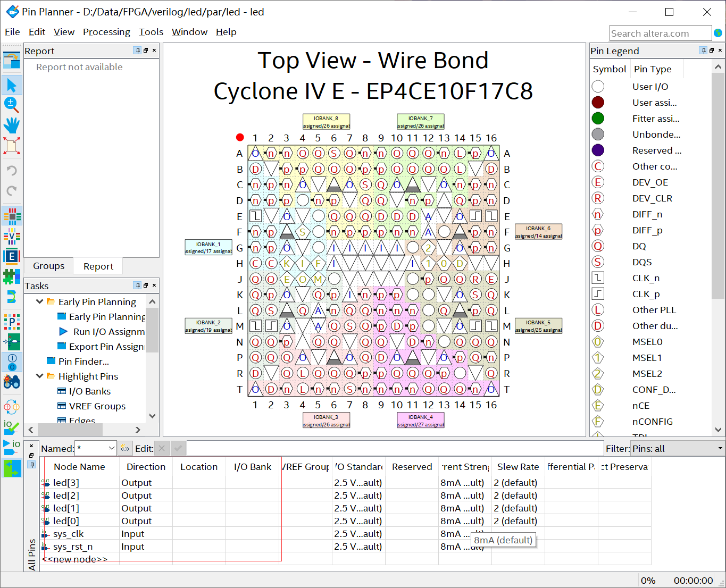Screen dimensions: 726x588
Task: Collapse the Early Pin Planning tree folder
Action: 39,301
